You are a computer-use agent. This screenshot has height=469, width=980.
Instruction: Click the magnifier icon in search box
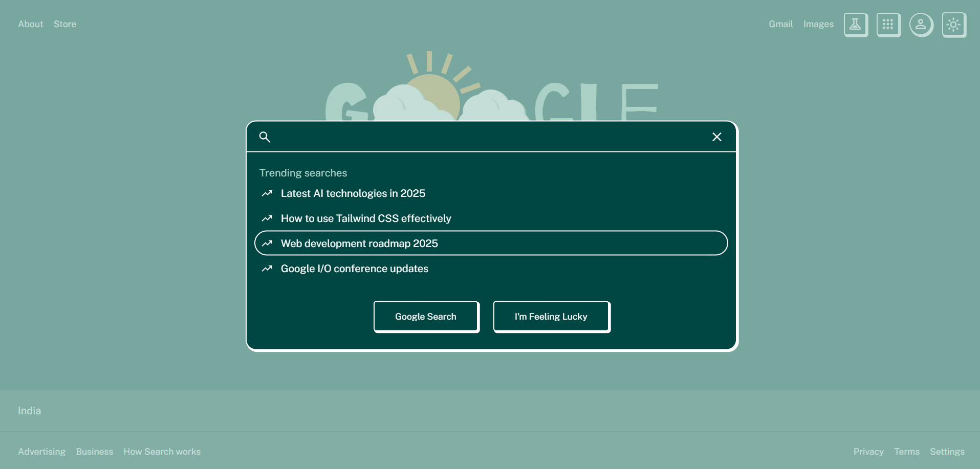(265, 137)
